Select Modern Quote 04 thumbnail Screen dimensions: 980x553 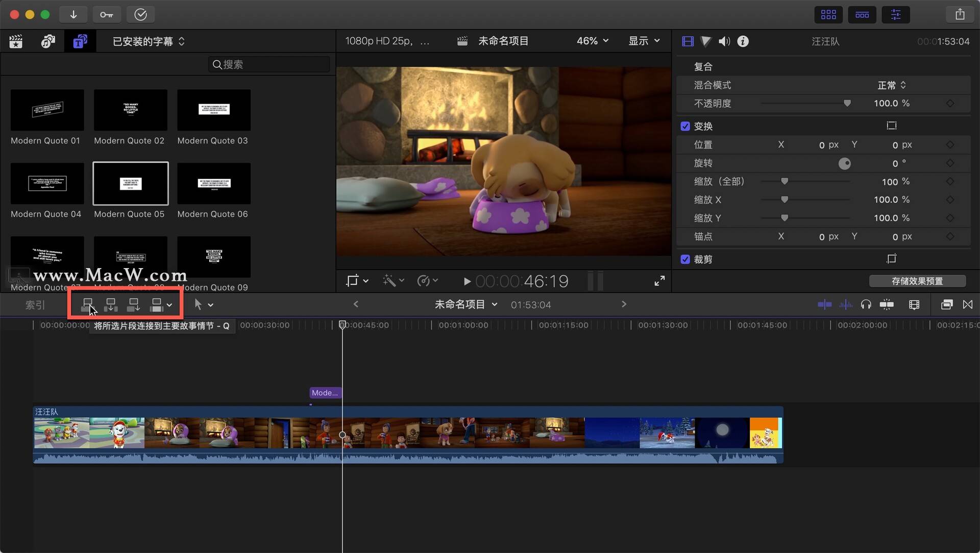tap(47, 183)
